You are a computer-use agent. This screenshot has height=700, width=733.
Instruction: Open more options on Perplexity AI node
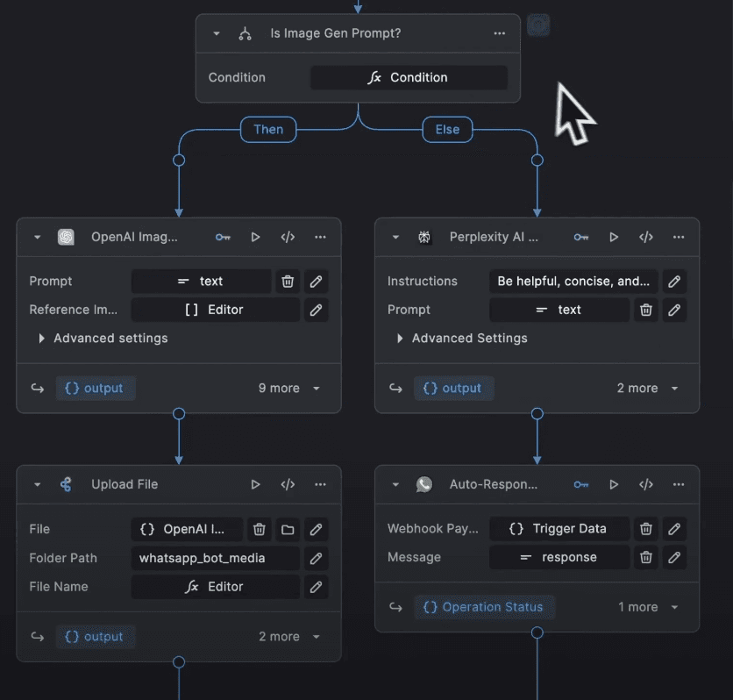click(x=679, y=237)
